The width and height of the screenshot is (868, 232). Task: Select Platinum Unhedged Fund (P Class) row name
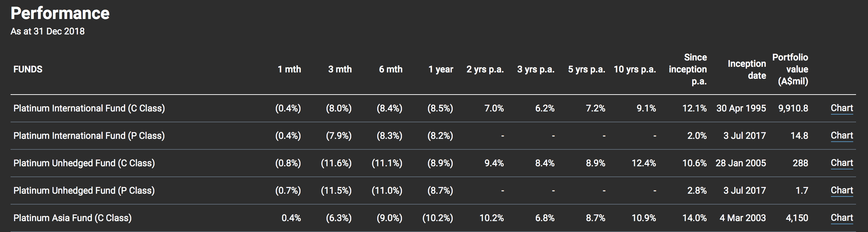tap(84, 191)
